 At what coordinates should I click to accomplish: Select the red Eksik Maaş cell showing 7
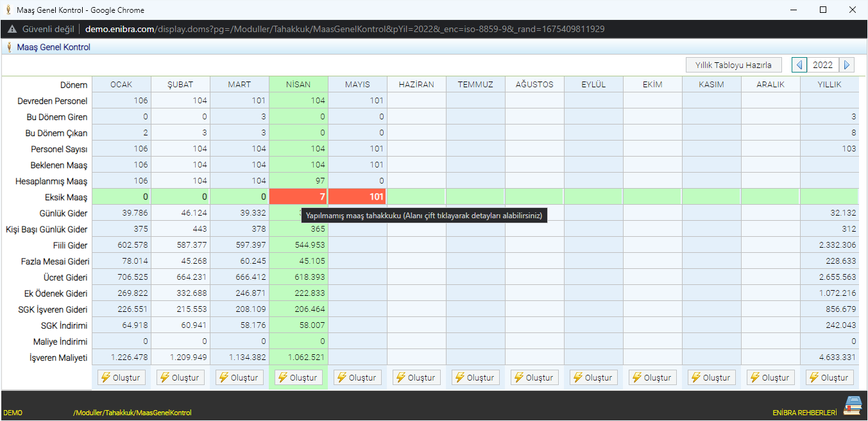pyautogui.click(x=298, y=197)
